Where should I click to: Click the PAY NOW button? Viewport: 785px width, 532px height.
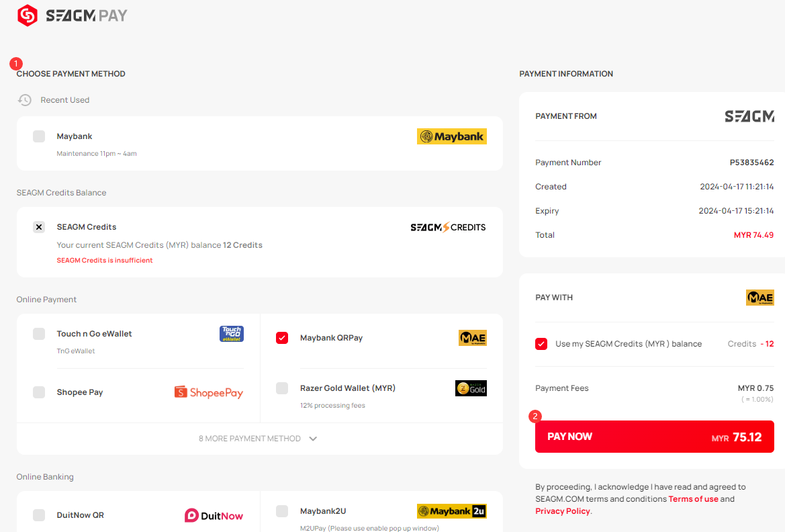click(x=654, y=437)
